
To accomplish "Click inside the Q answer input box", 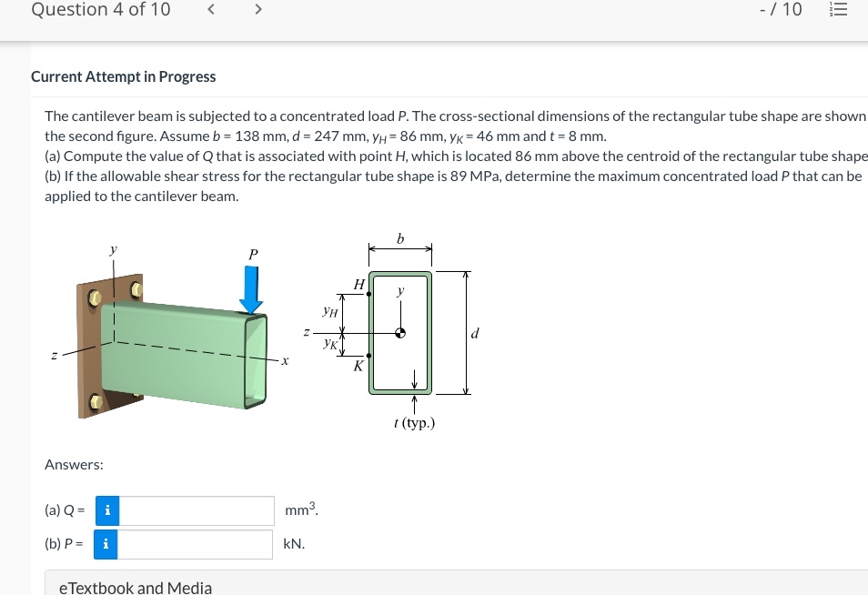I will [196, 510].
